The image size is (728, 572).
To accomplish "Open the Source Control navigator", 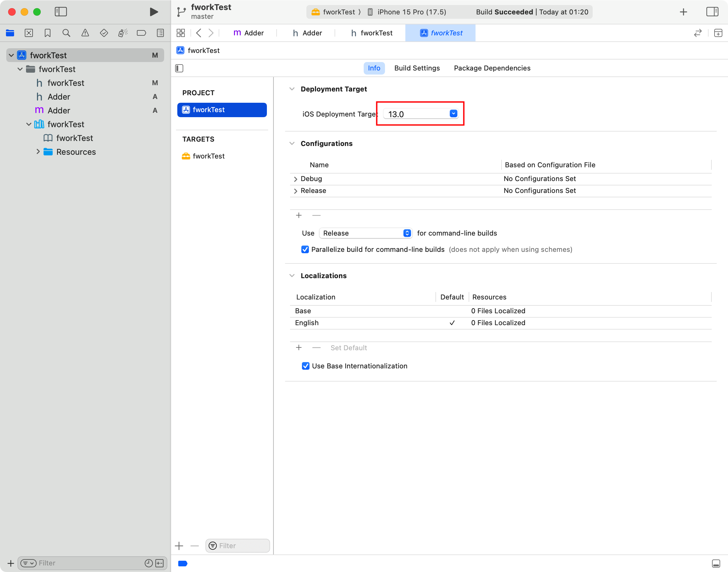I will (29, 33).
